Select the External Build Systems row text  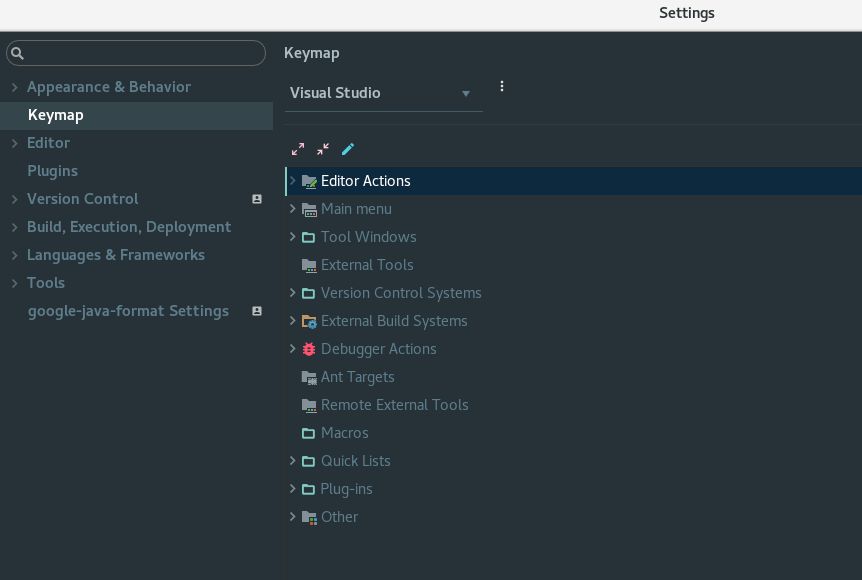coord(394,321)
